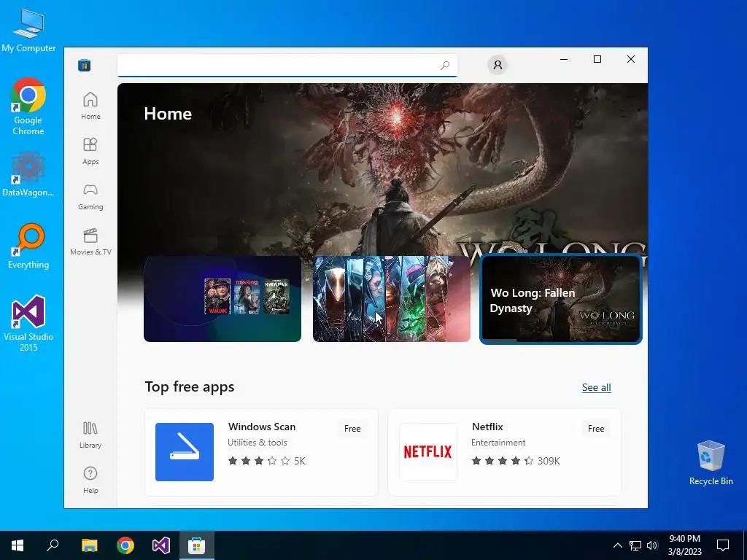This screenshot has height=560, width=747.
Task: Select the Everything desktop shortcut
Action: click(28, 246)
